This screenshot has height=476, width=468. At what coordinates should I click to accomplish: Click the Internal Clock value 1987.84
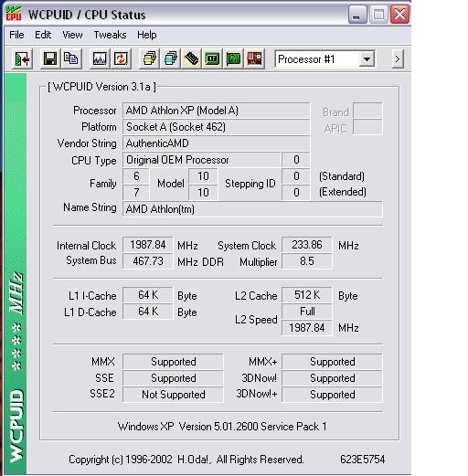click(x=148, y=245)
